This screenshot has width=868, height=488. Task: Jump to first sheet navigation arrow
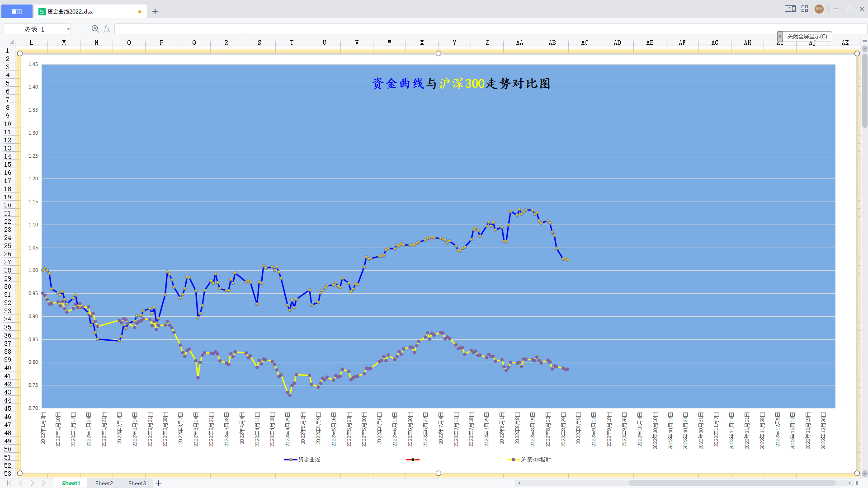click(x=9, y=483)
